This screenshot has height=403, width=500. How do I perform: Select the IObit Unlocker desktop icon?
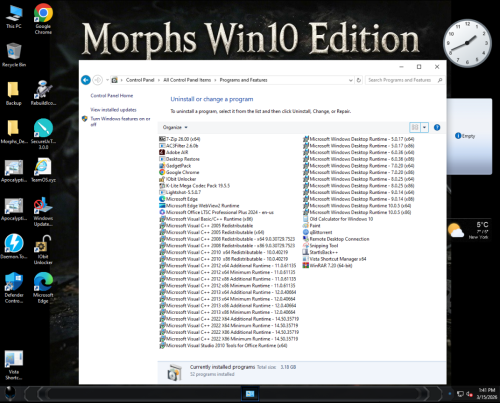coord(43,250)
